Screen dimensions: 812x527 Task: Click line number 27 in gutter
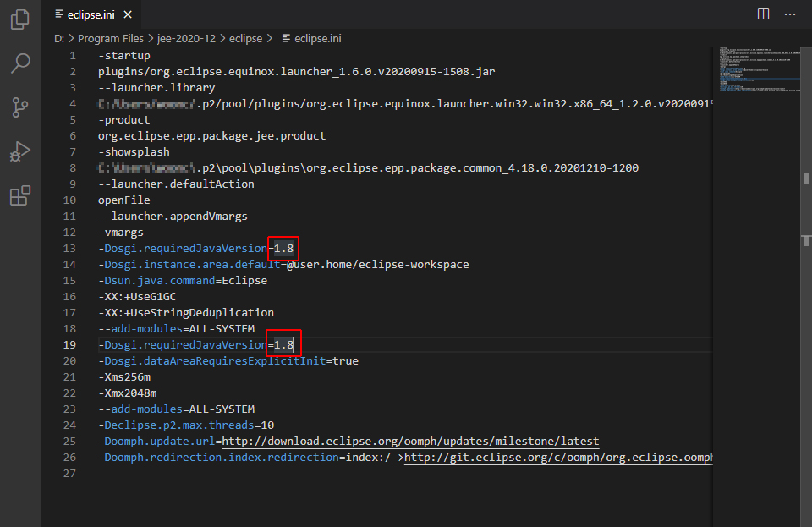pos(69,474)
